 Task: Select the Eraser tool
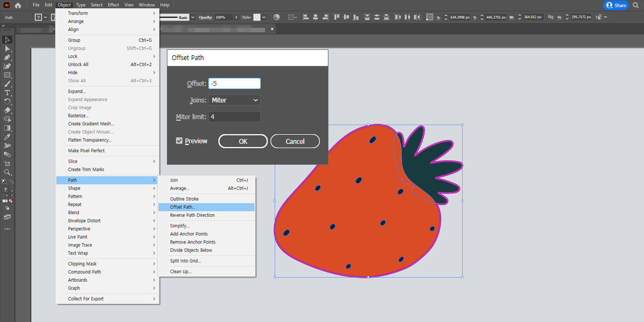(8, 110)
